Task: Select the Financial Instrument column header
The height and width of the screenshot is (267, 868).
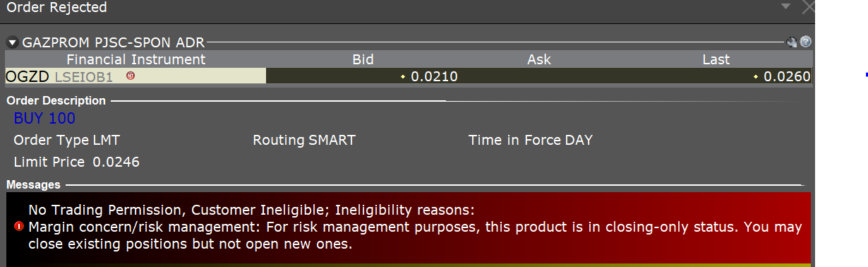Action: tap(136, 59)
